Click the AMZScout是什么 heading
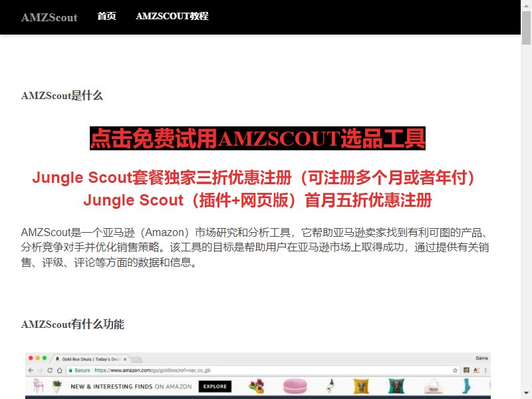The image size is (532, 399). tap(62, 96)
